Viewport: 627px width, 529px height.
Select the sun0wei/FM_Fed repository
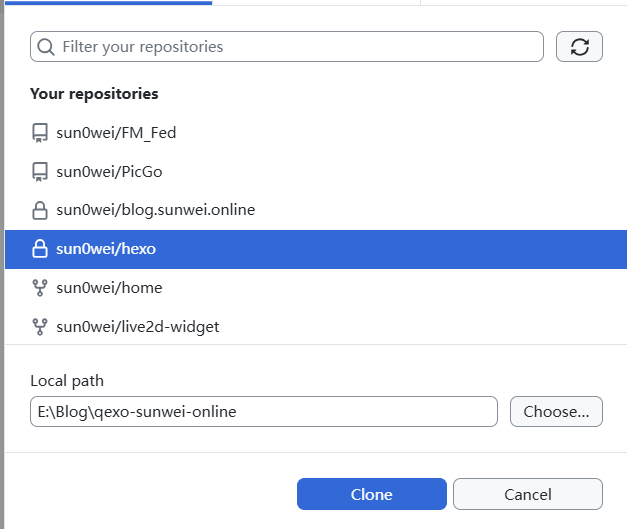[x=316, y=133]
